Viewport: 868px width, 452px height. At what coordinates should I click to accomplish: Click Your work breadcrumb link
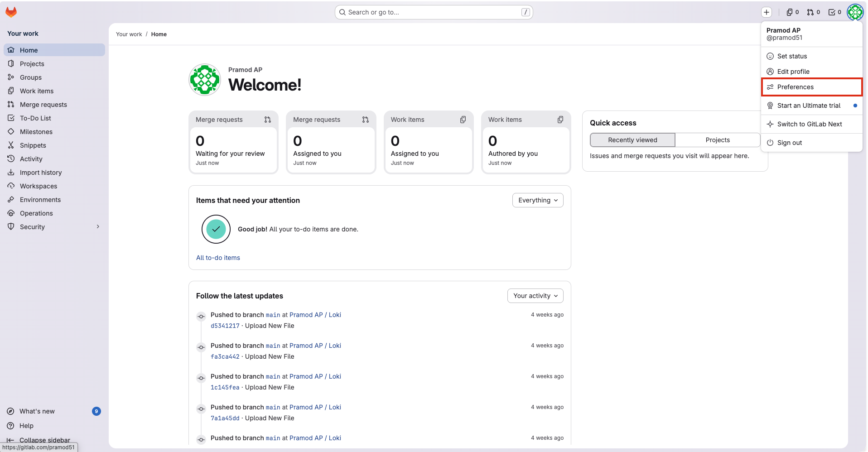(x=129, y=34)
